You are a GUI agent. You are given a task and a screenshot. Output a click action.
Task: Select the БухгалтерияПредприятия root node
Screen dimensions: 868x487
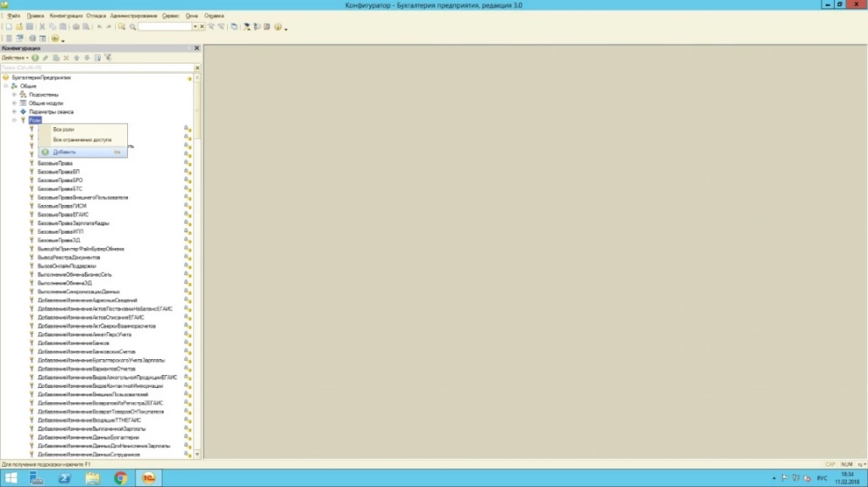pos(42,77)
